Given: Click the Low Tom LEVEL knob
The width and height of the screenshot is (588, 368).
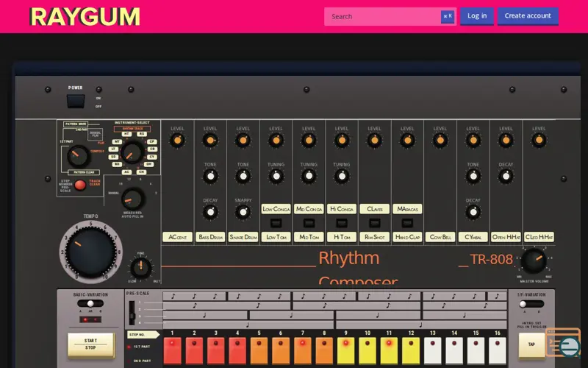Looking at the screenshot, I should pyautogui.click(x=276, y=141).
